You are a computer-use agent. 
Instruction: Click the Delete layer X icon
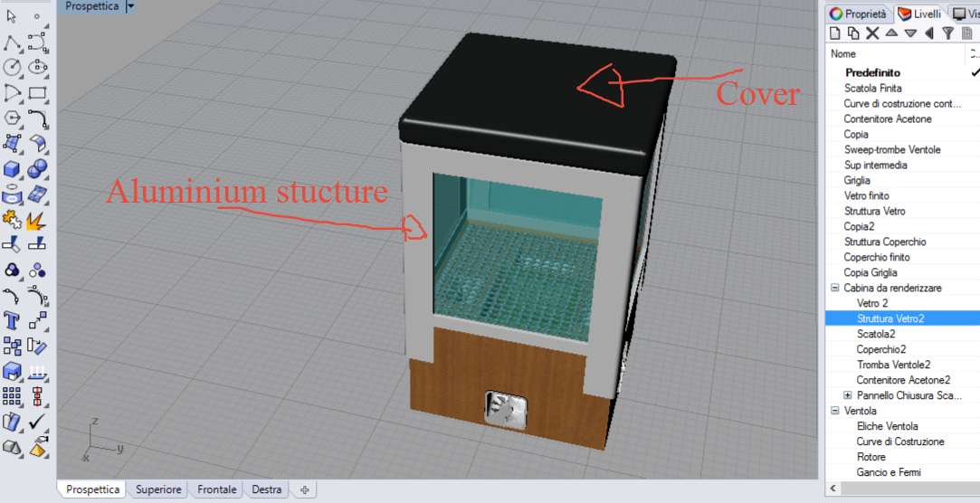872,33
